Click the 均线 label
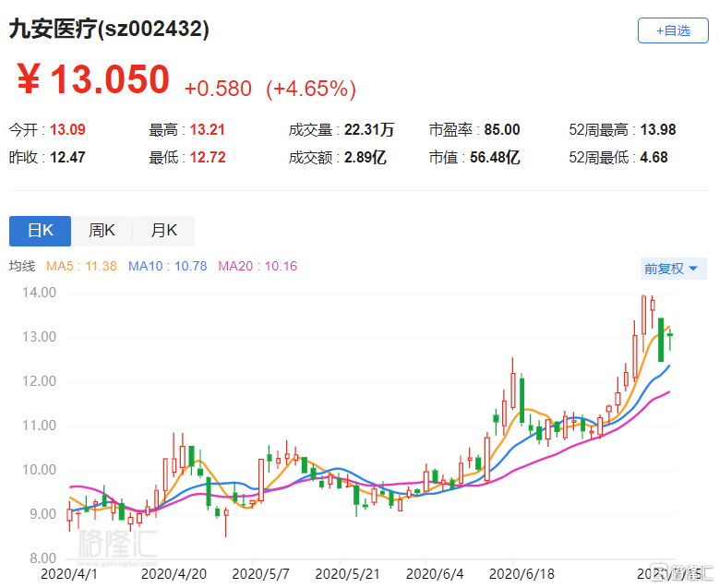 point(22,266)
